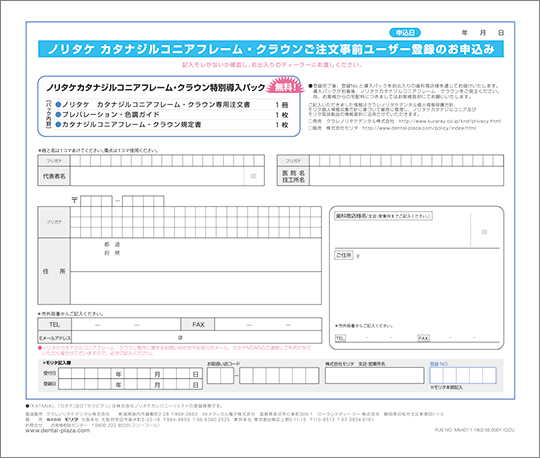Open www.dental-plaza.com at page bottom
This screenshot has height=458, width=540.
click(x=58, y=430)
